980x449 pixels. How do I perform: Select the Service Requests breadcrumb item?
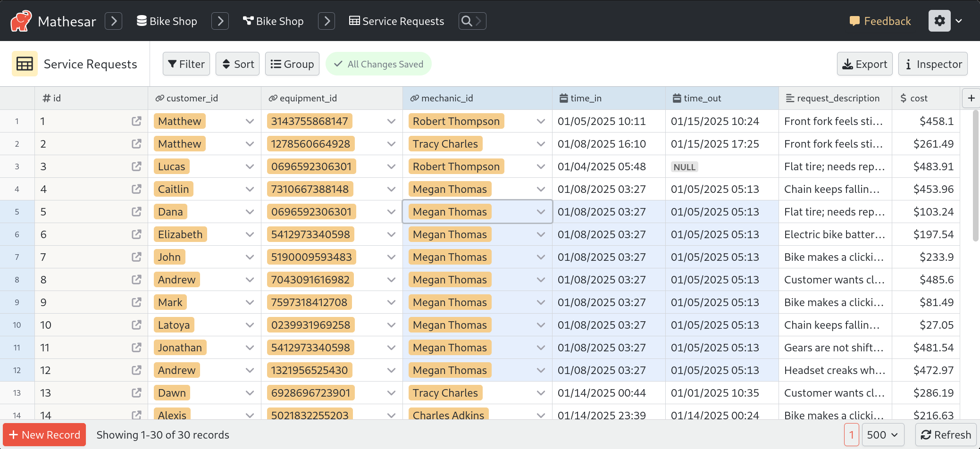[396, 21]
